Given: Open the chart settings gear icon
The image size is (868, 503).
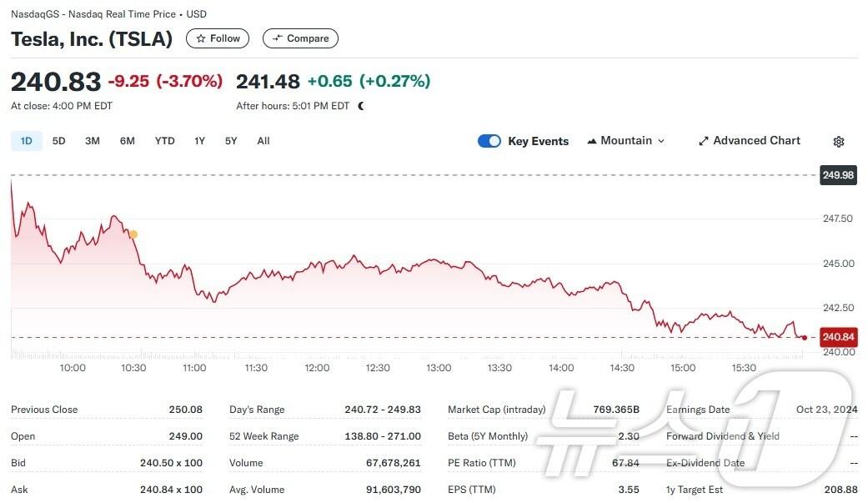Looking at the screenshot, I should click(x=839, y=142).
